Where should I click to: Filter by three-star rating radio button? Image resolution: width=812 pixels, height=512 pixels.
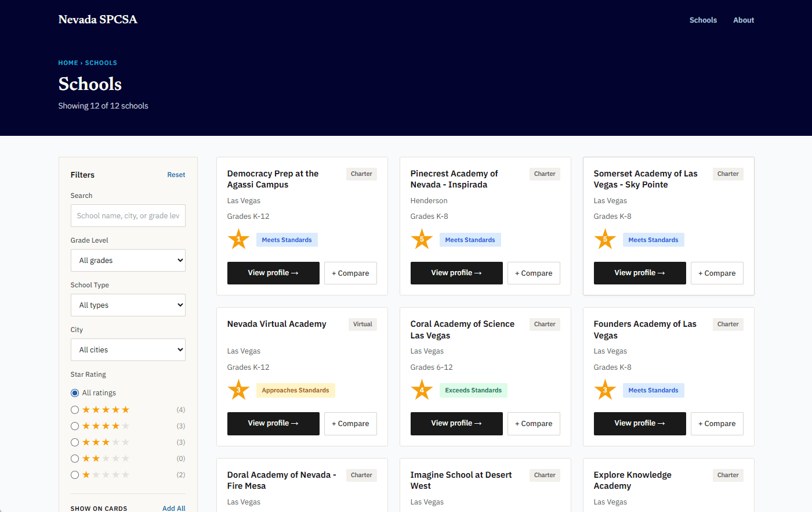pyautogui.click(x=75, y=442)
